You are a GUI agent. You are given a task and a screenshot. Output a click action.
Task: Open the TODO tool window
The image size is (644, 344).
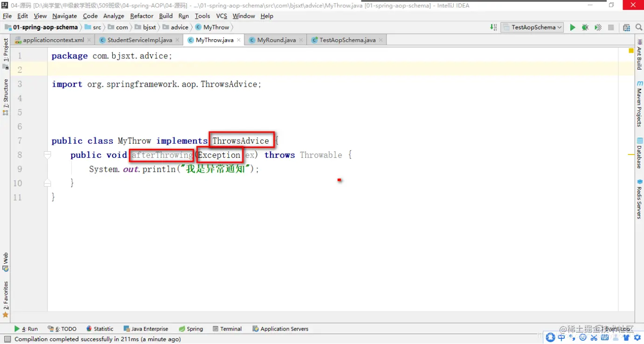tap(62, 329)
